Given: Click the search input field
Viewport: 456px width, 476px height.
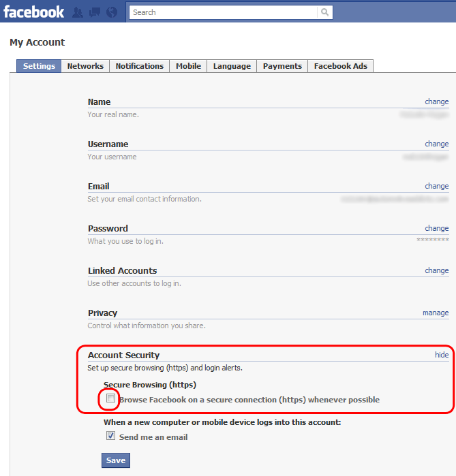Looking at the screenshot, I should (x=224, y=12).
